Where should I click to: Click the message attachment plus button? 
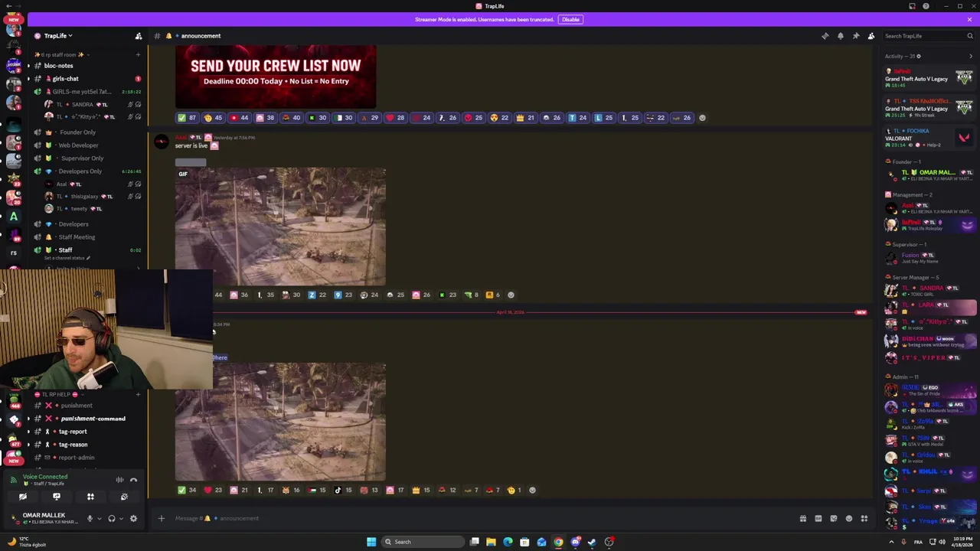pos(161,518)
